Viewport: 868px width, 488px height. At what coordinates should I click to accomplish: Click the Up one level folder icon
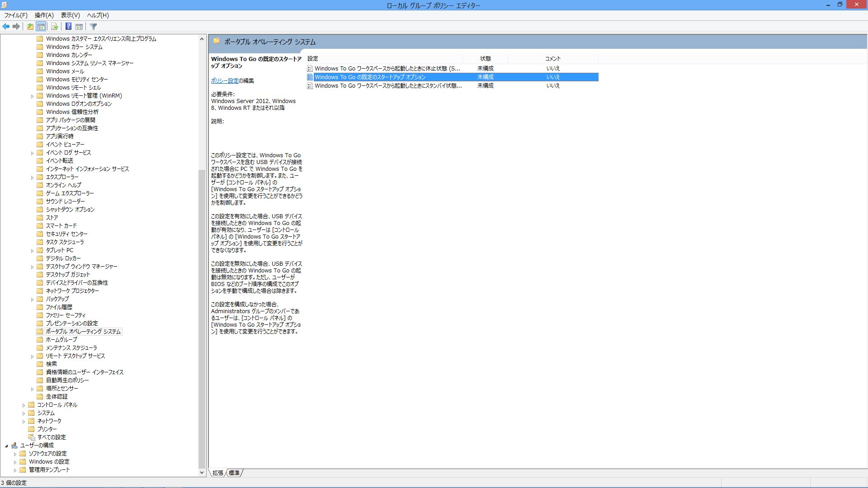click(x=30, y=27)
